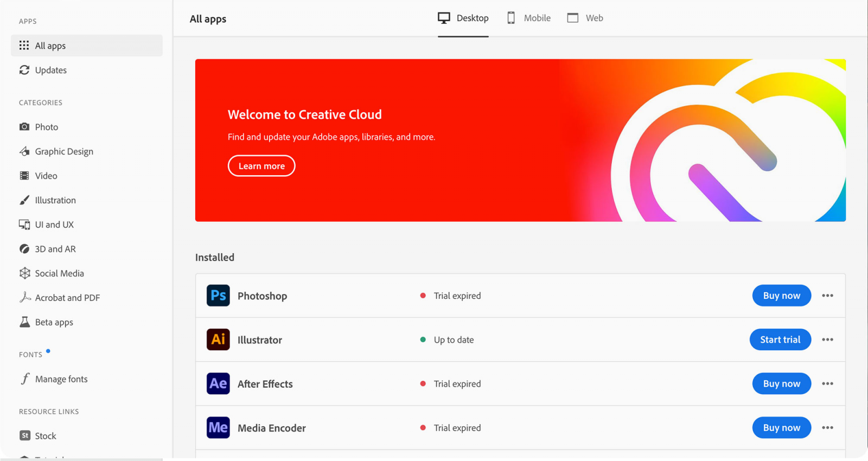Click Learn more on the welcome banner
The image size is (868, 461).
click(261, 166)
